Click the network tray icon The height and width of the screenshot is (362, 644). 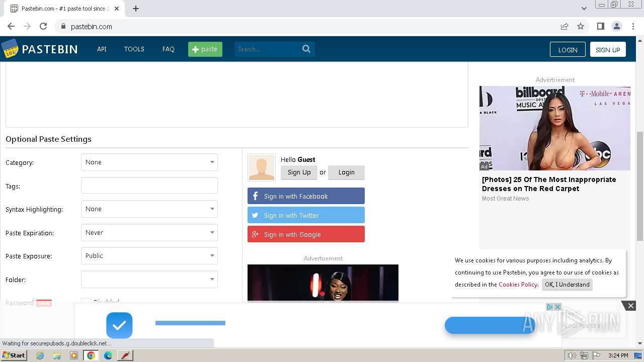coord(584,355)
